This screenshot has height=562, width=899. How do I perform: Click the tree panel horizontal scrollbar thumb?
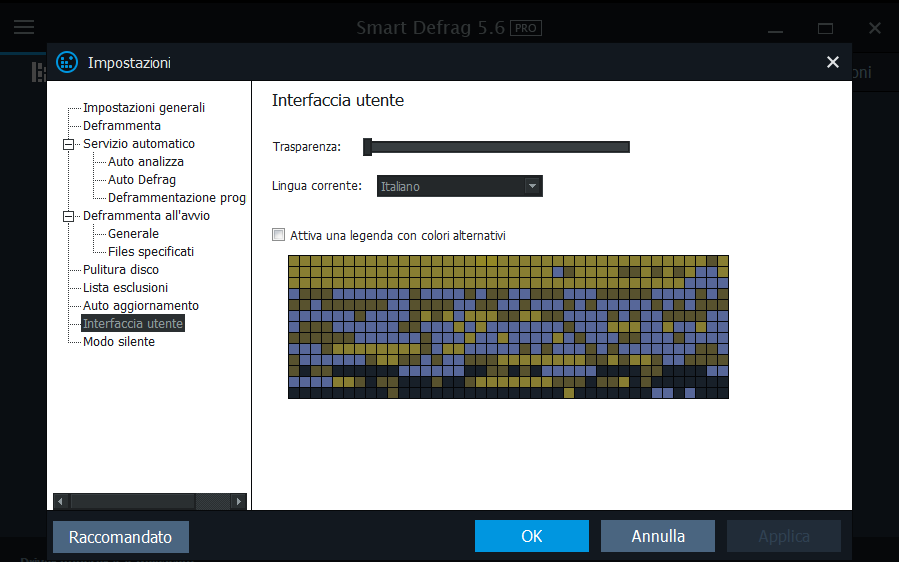(132, 501)
